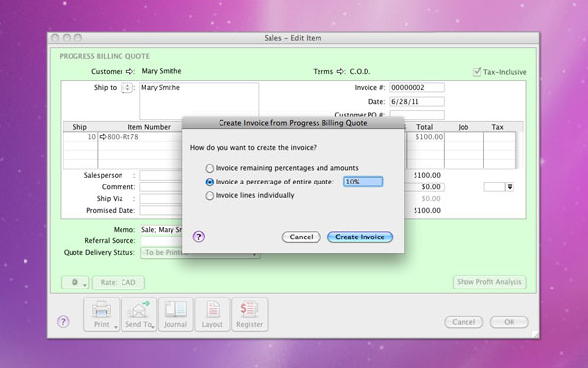The width and height of the screenshot is (588, 368).
Task: Select Invoice remaining percentages and amounts option
Action: pyautogui.click(x=210, y=168)
